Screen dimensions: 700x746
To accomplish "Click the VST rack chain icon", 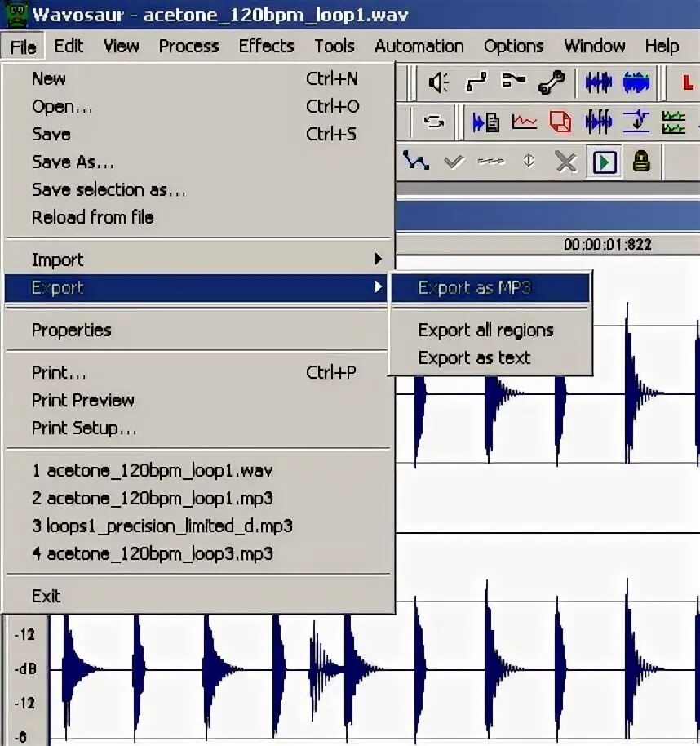I will [514, 81].
